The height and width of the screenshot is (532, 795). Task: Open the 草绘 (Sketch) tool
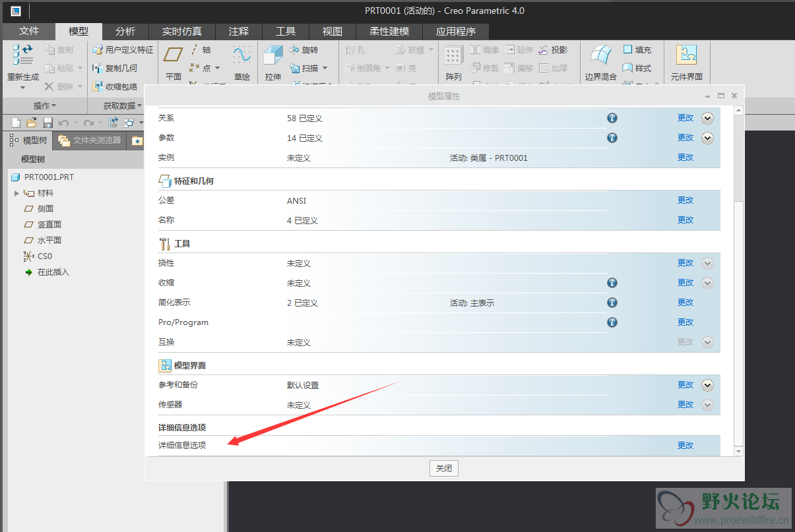[242, 64]
